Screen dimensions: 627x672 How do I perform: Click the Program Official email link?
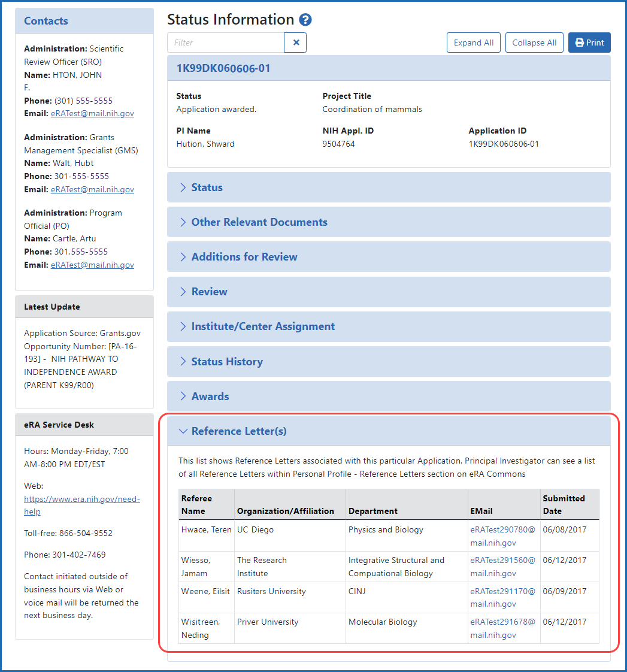click(x=92, y=265)
